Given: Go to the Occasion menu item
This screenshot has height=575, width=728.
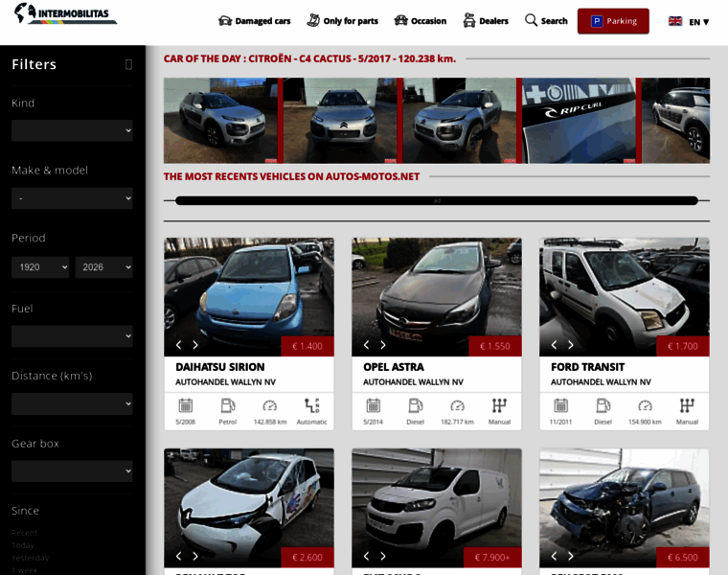Looking at the screenshot, I should point(421,21).
